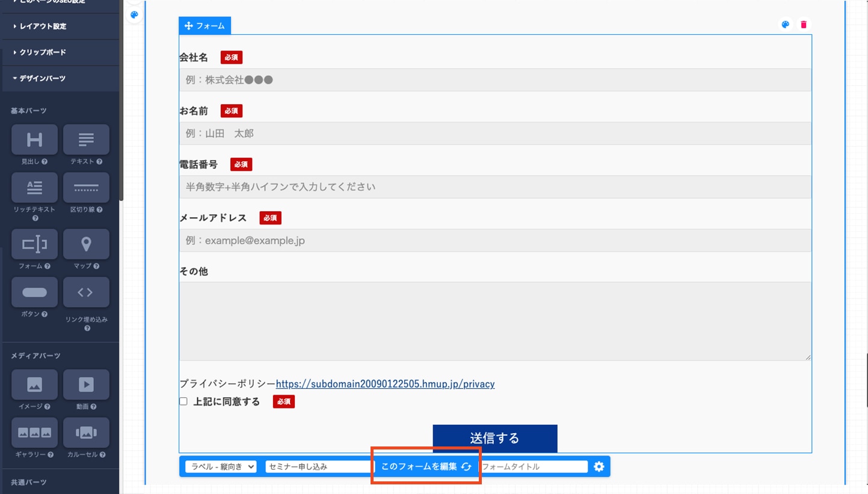Viewport: 868px width, 494px height.
Task: Open help for テキスト part
Action: 99,162
